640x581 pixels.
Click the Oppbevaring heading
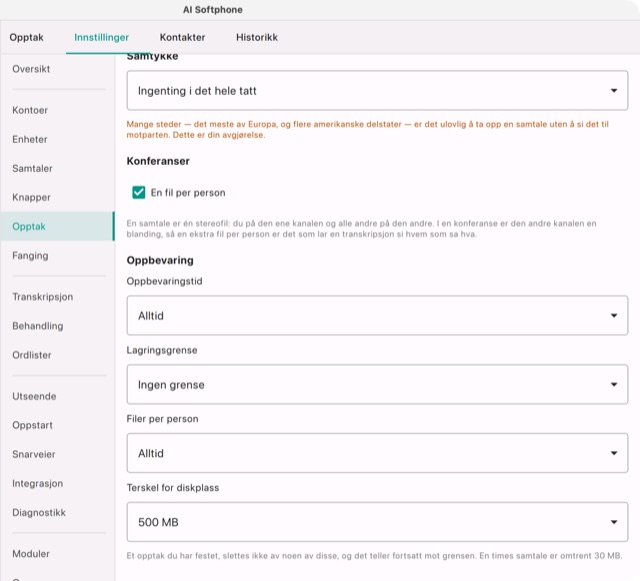click(160, 260)
